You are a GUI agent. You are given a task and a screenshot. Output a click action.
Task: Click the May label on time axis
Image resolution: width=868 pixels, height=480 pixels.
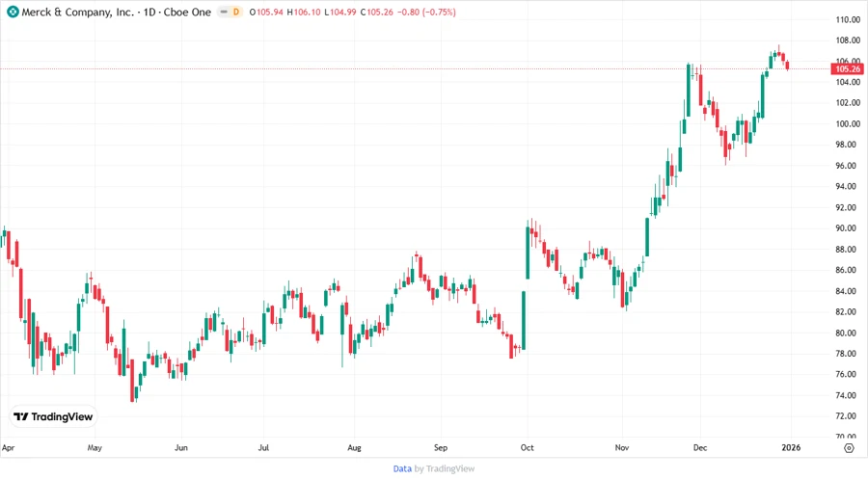(x=95, y=448)
